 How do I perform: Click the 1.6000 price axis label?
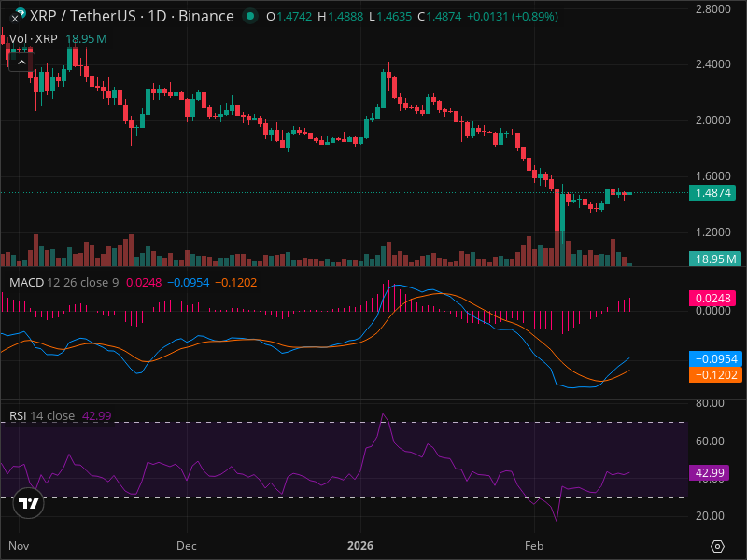(x=712, y=176)
